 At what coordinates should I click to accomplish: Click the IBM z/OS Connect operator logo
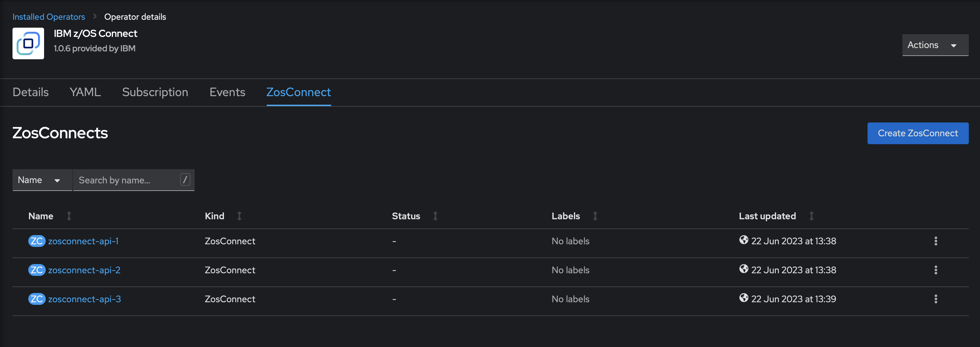pos(28,43)
